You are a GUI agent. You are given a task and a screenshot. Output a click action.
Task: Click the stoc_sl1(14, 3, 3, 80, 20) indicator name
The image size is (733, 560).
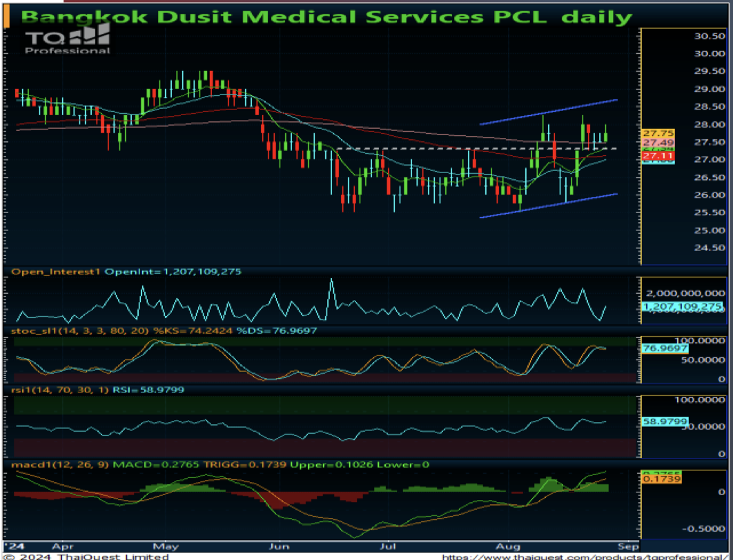pos(80,330)
